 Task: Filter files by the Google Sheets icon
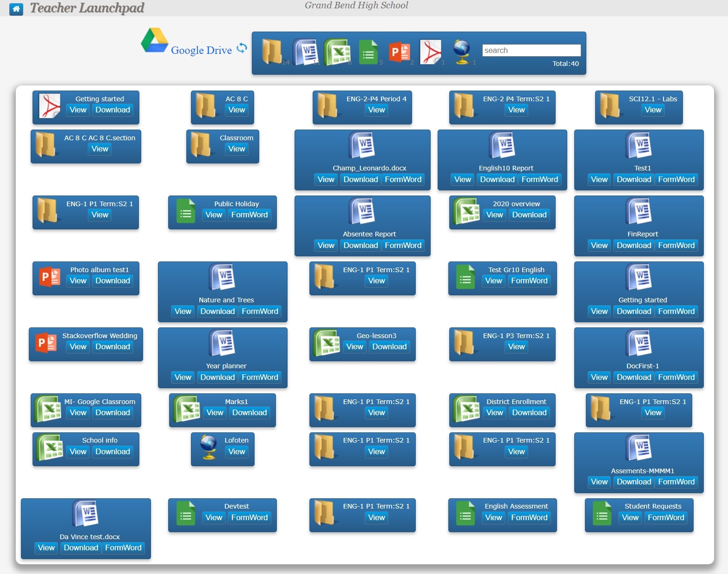[368, 52]
